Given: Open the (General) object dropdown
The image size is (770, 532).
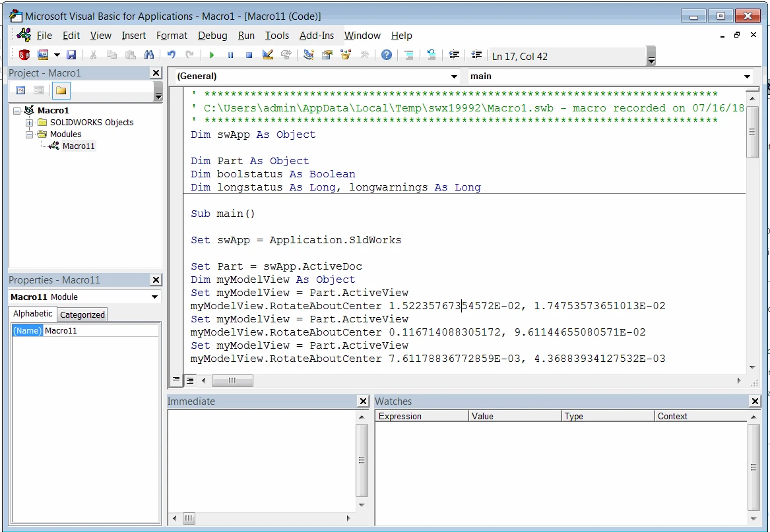Looking at the screenshot, I should click(x=454, y=76).
